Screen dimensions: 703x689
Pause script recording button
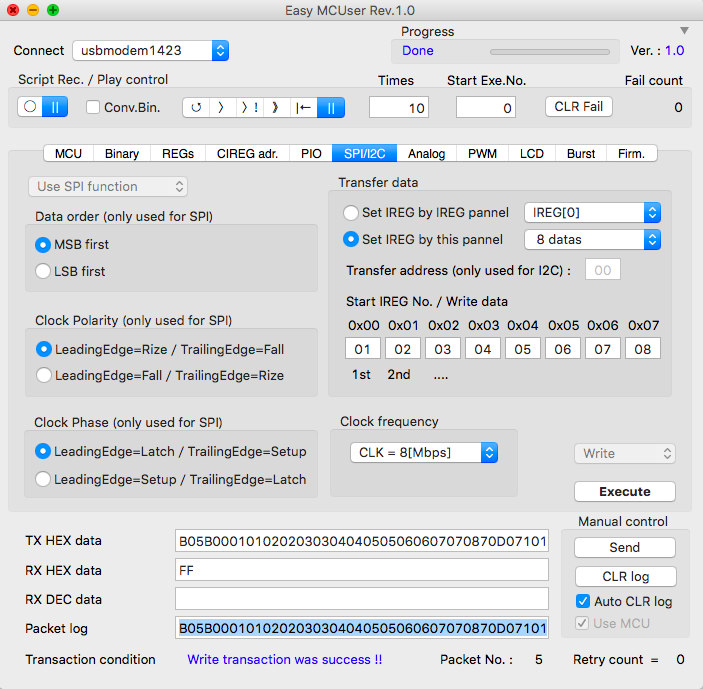click(55, 107)
